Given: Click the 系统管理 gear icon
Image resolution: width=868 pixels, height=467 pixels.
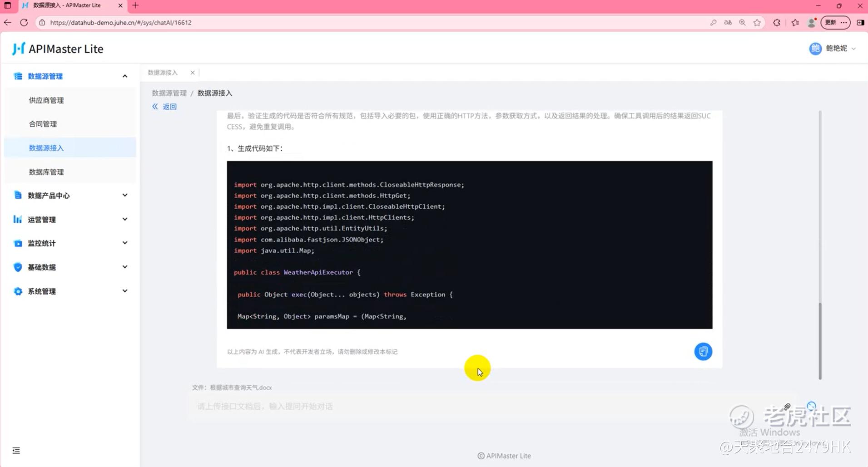Looking at the screenshot, I should click(18, 291).
